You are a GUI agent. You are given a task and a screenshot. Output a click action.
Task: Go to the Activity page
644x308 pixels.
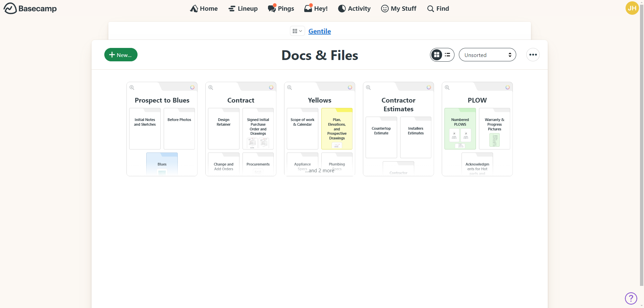[x=354, y=8]
